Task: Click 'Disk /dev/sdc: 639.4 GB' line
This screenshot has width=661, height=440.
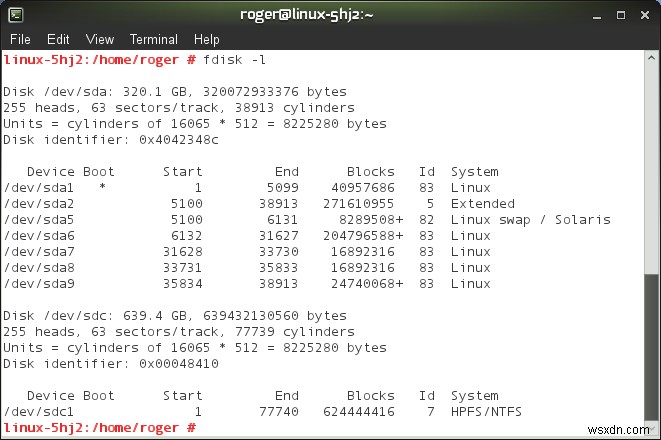Action: pos(175,315)
